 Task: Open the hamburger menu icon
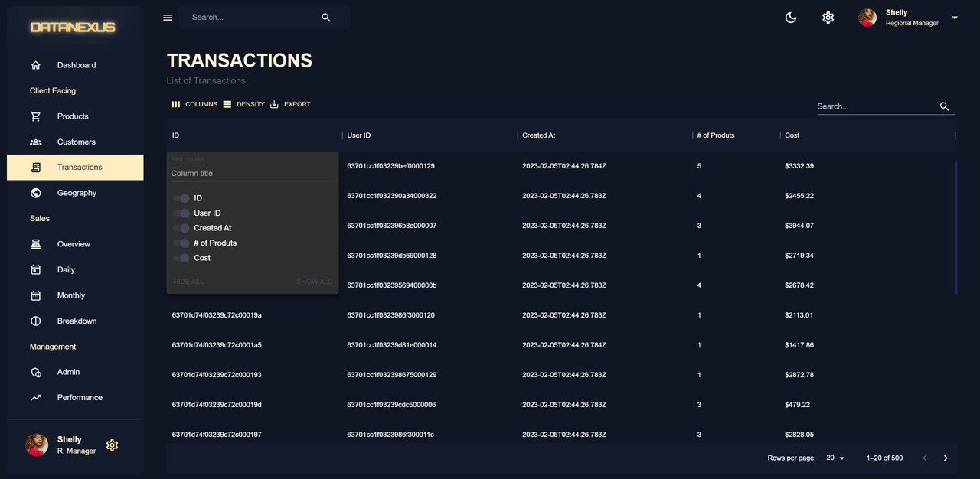168,18
